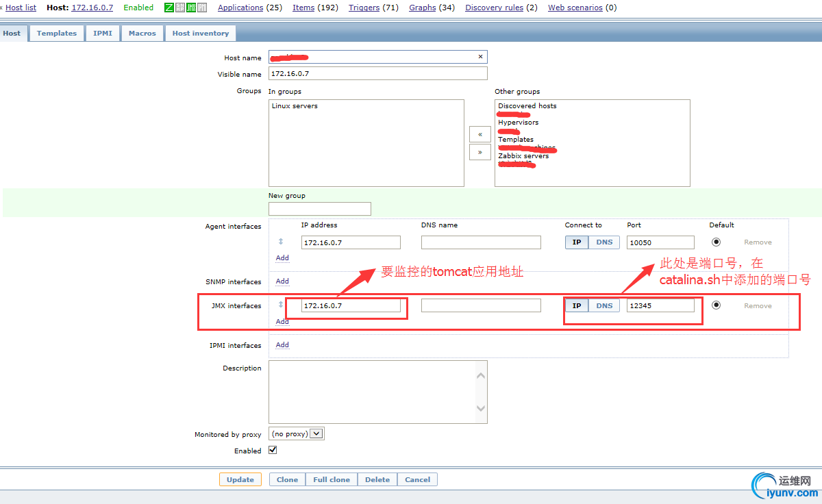
Task: Remove the Agent interface
Action: pos(758,242)
